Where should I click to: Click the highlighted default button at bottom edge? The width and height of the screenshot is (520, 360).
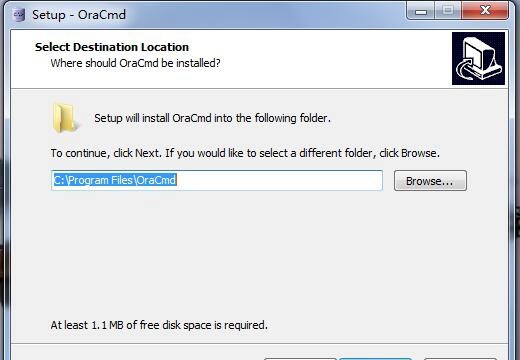376,359
